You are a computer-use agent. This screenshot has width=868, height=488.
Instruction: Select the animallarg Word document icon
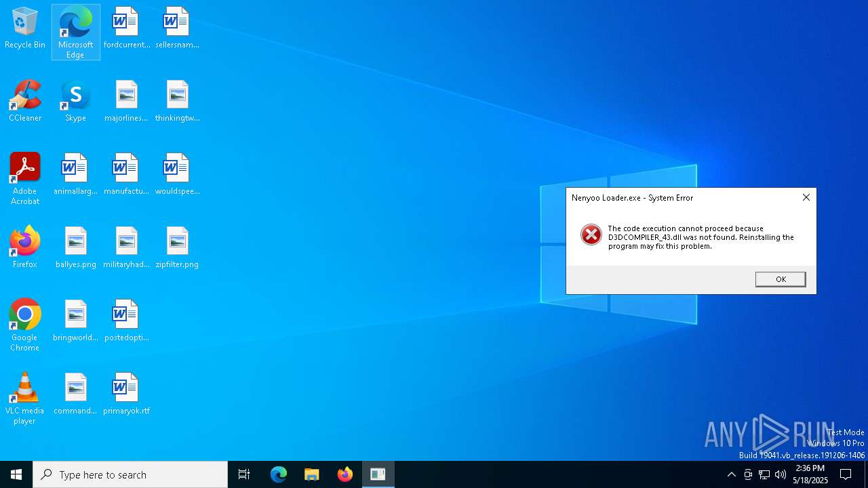75,175
